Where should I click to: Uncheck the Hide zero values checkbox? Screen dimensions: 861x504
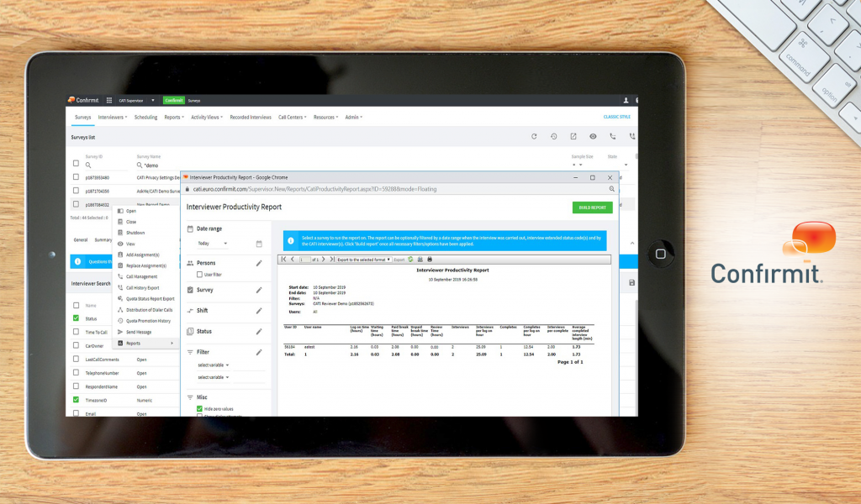(x=199, y=408)
